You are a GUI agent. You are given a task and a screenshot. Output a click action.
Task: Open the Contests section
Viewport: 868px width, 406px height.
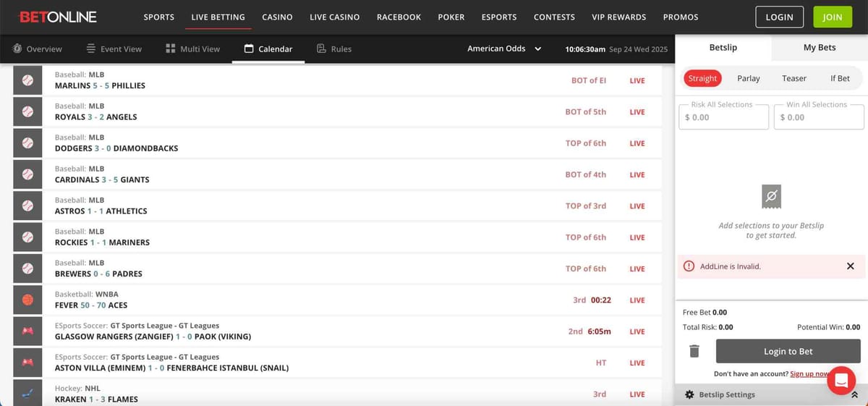point(554,17)
